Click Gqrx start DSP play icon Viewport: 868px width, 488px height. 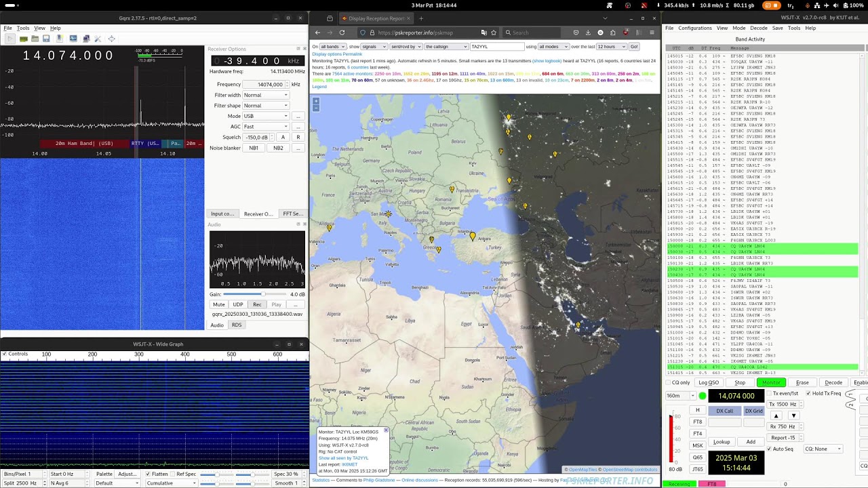coord(10,39)
